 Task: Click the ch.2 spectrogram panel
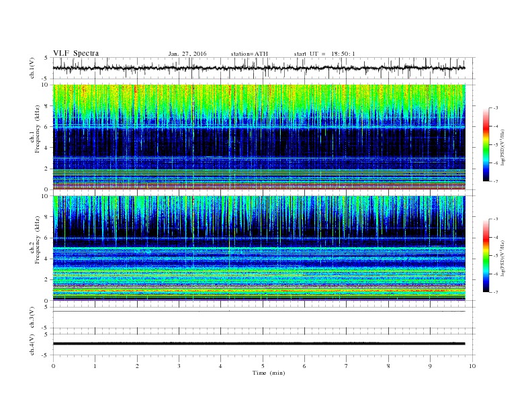(259, 248)
